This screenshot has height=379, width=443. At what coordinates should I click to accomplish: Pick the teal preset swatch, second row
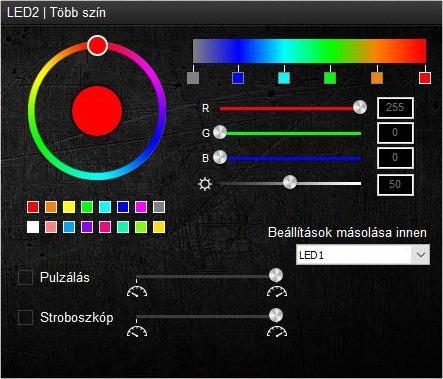click(123, 227)
